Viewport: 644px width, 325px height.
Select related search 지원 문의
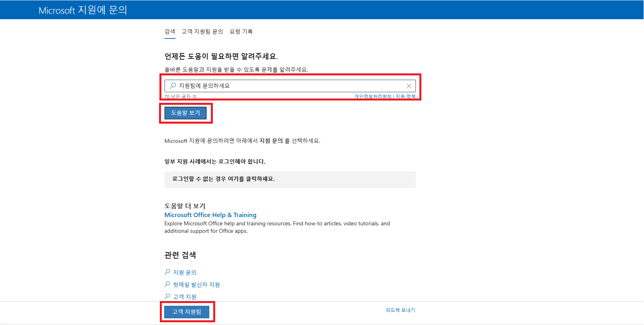coord(185,272)
